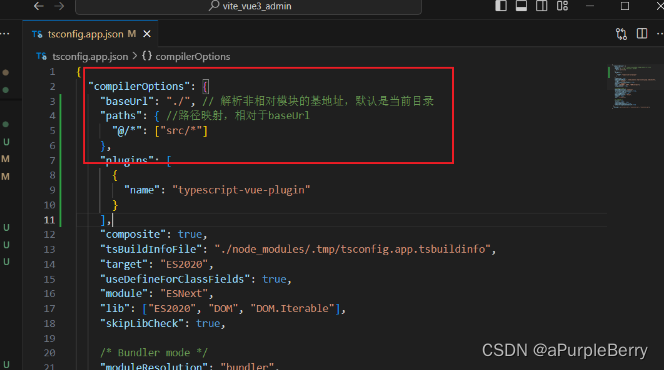
Task: Click the true value after composite
Action: point(190,235)
